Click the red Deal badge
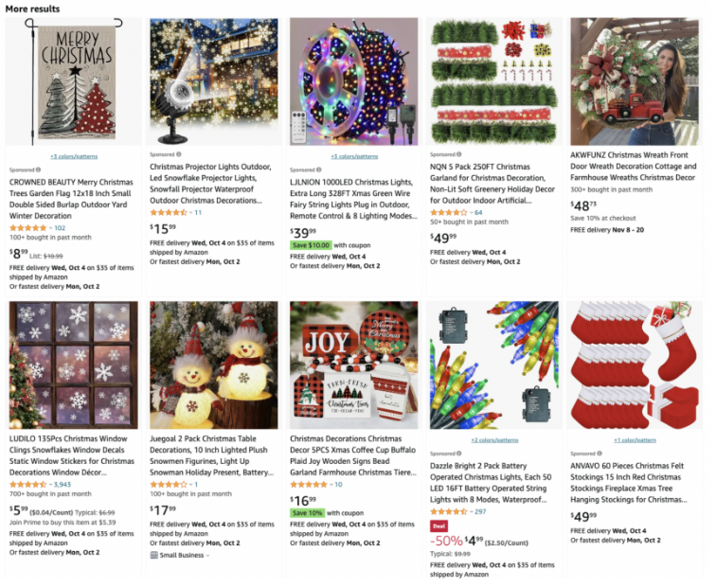 click(439, 526)
